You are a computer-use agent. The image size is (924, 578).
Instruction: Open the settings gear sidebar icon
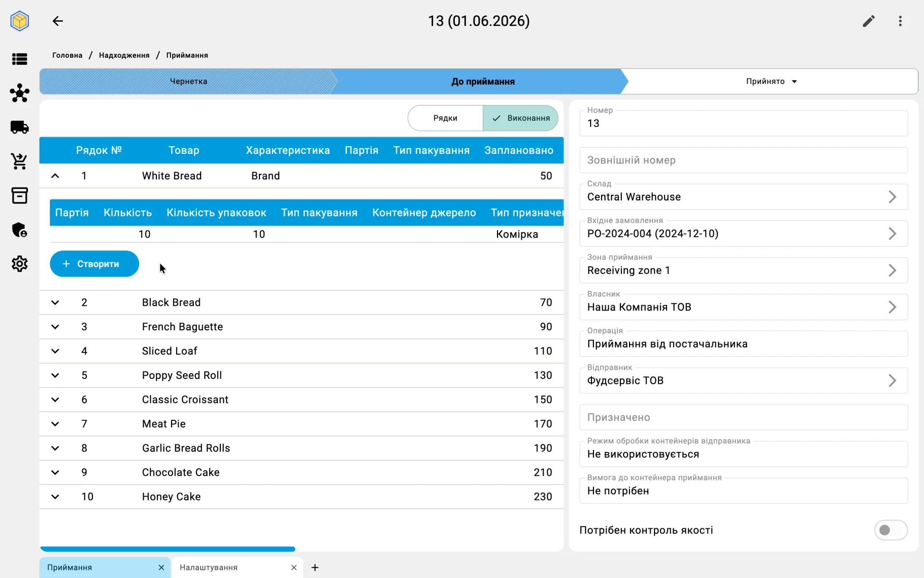pos(20,264)
